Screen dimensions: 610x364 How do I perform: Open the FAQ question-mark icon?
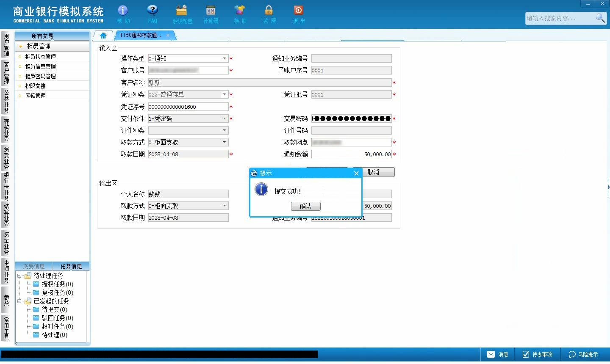coord(152,10)
